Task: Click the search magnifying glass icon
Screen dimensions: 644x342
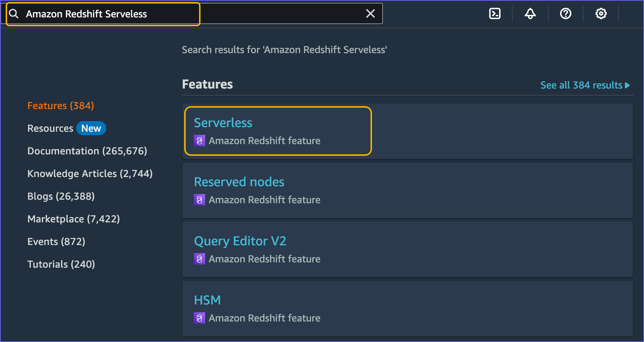Action: [x=13, y=13]
